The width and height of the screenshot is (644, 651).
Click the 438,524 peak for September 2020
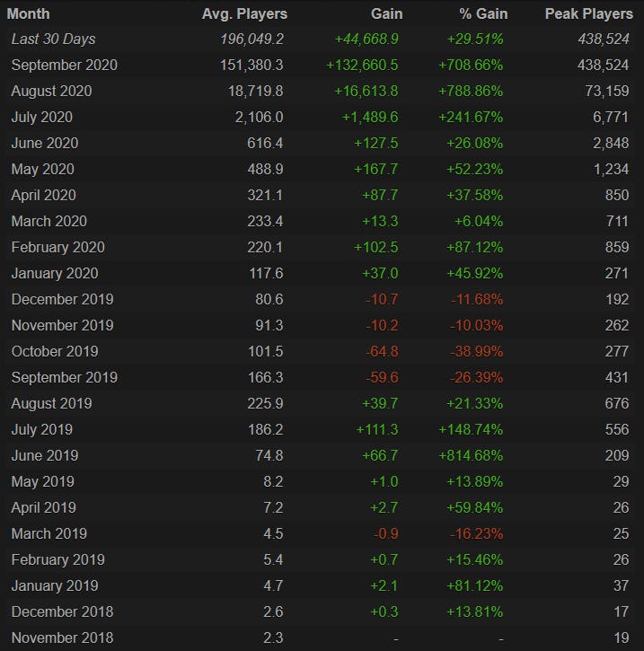pyautogui.click(x=605, y=66)
